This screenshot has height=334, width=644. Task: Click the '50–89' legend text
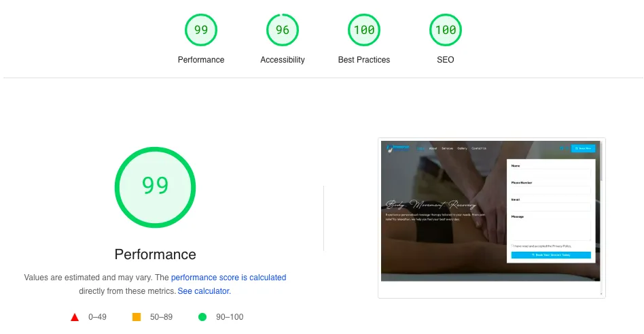tap(161, 317)
